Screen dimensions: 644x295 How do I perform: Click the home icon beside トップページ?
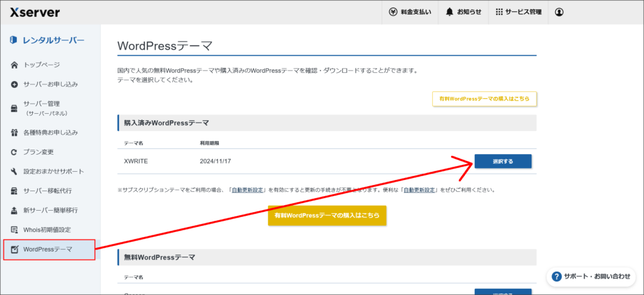(x=14, y=65)
